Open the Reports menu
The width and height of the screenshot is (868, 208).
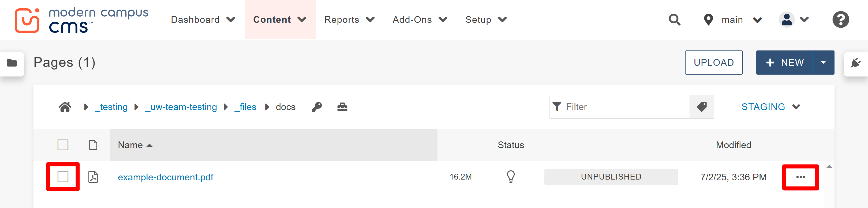pyautogui.click(x=342, y=20)
